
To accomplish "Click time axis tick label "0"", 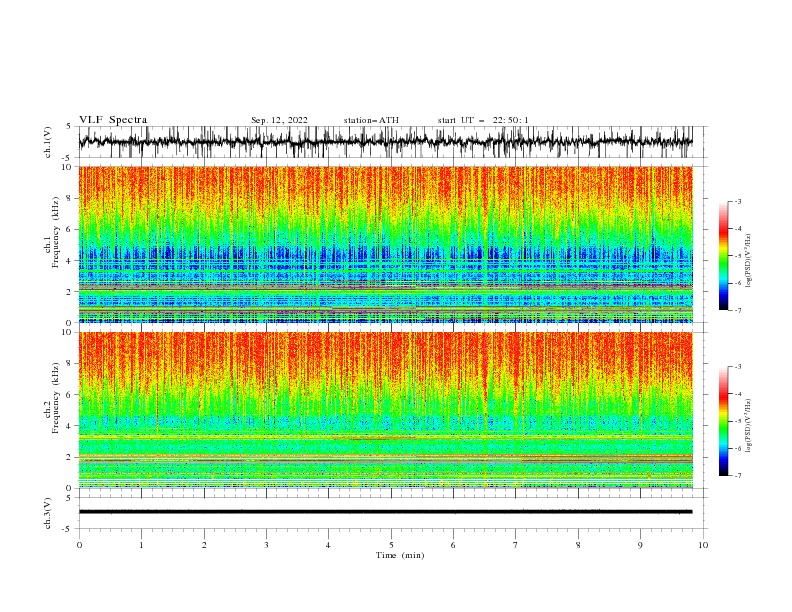I will click(x=79, y=545).
